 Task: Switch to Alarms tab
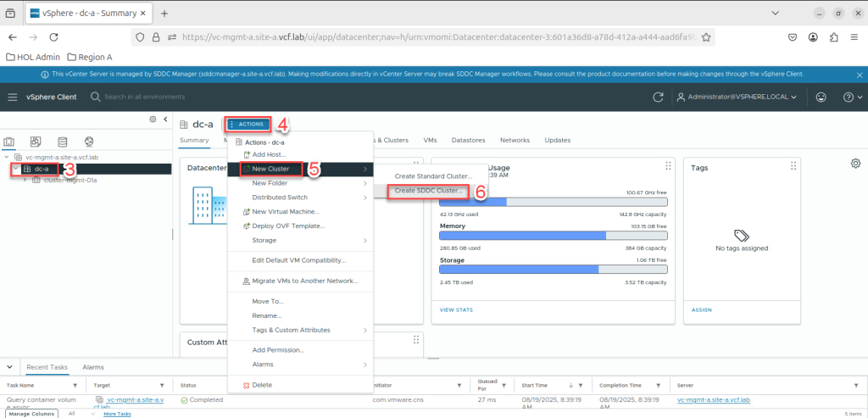tap(93, 367)
